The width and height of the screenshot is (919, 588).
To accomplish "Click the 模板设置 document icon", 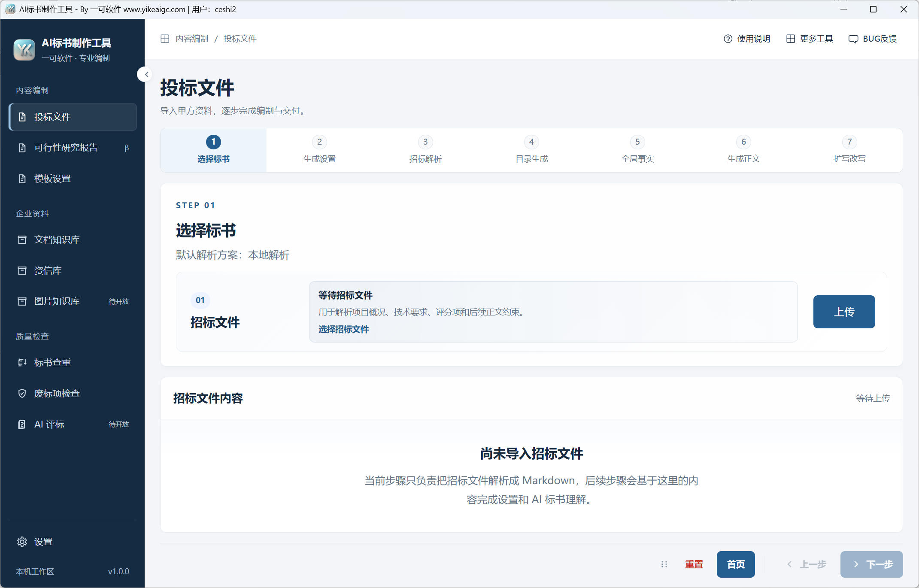I will click(x=22, y=179).
